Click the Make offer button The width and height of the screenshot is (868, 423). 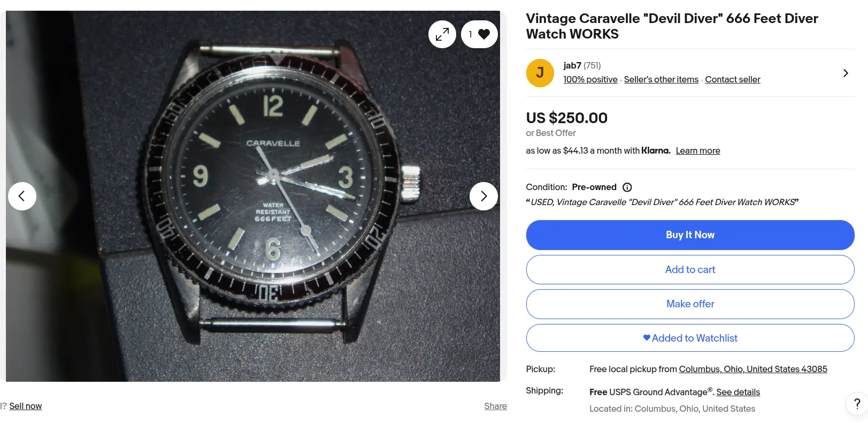coord(690,304)
